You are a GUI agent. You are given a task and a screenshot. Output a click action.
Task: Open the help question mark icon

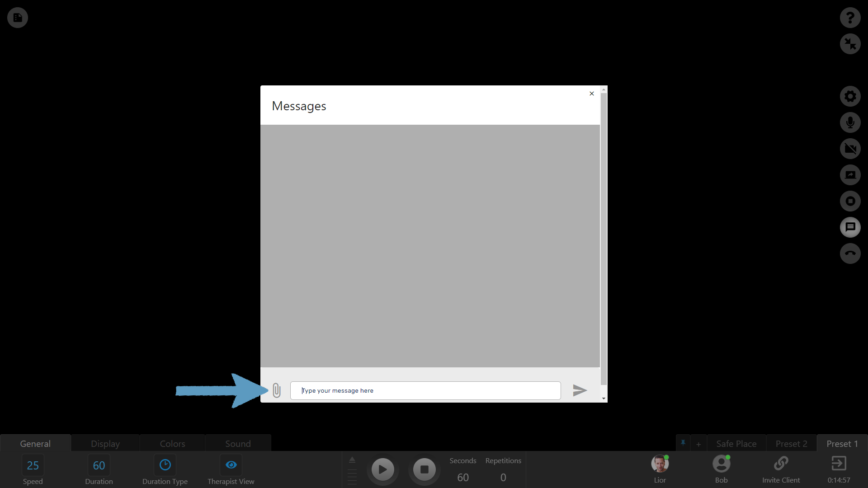pos(850,18)
